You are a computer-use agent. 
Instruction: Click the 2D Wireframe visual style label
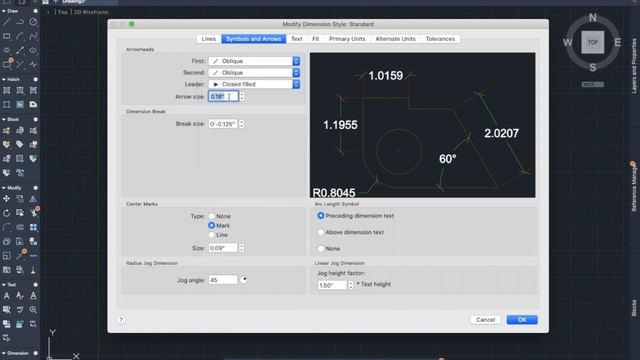(x=91, y=12)
